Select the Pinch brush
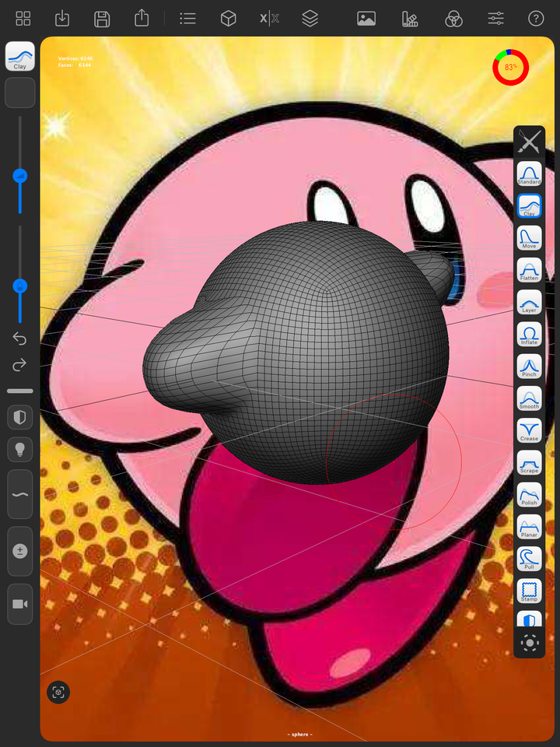 point(529,366)
